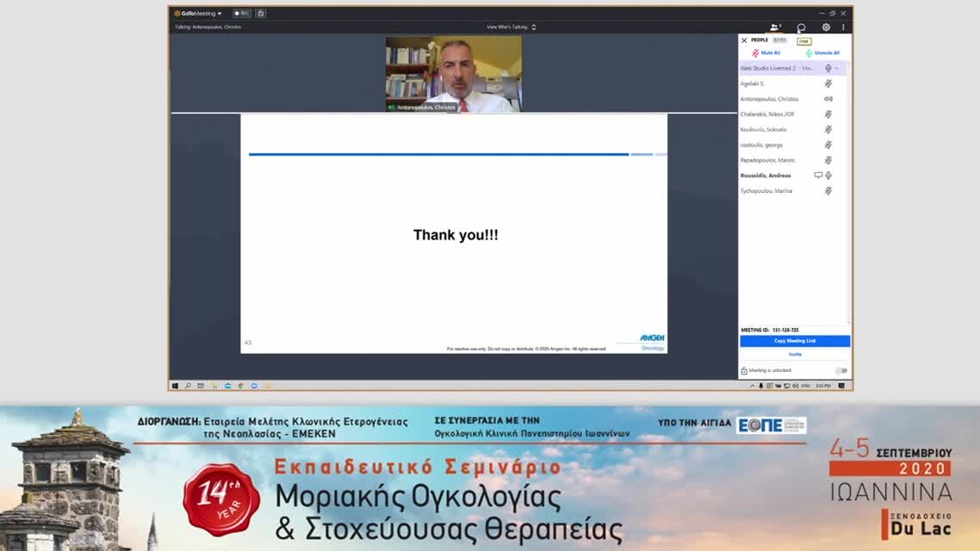The width and height of the screenshot is (980, 551).
Task: Open the View Who's Talking dropdown
Action: click(511, 28)
